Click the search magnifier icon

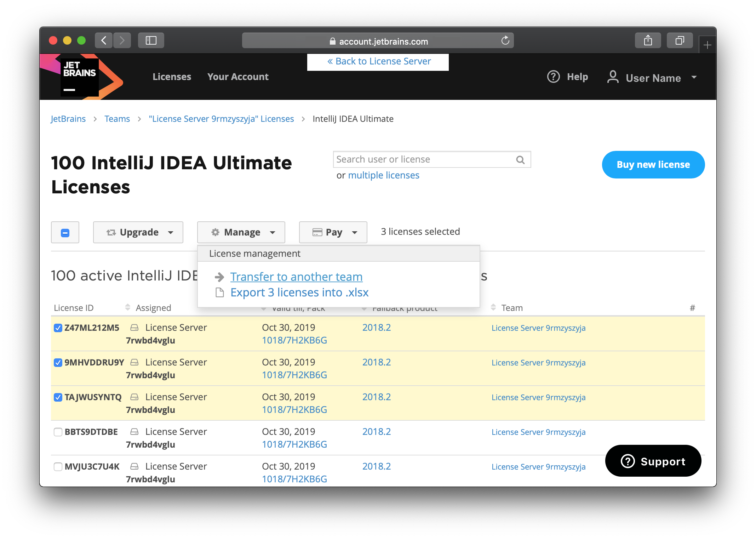tap(520, 159)
